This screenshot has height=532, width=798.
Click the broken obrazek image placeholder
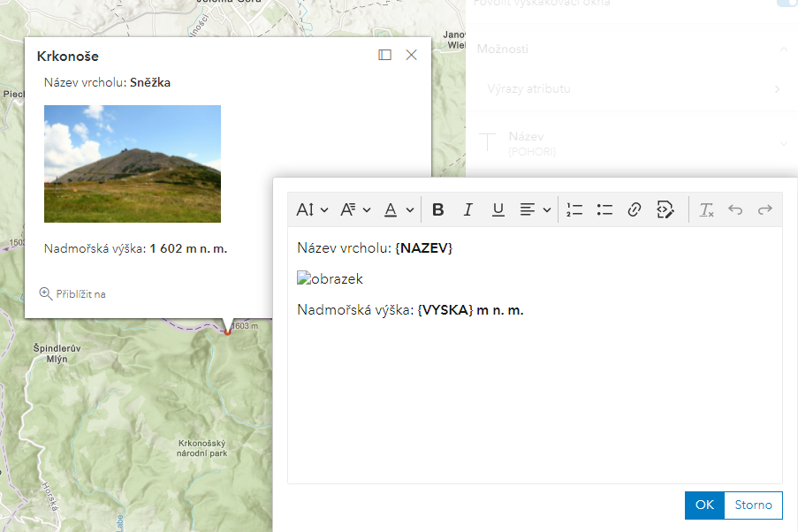(x=330, y=278)
